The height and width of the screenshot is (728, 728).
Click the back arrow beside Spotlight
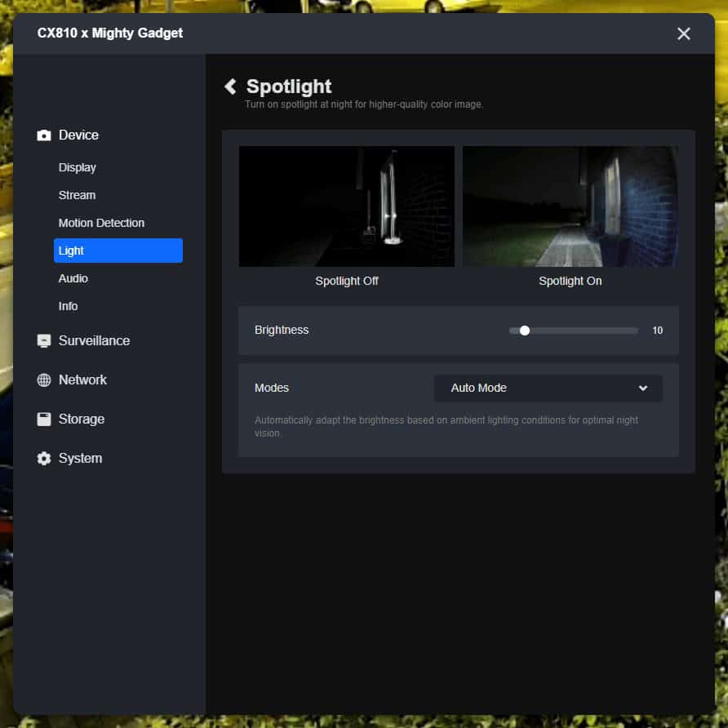230,87
